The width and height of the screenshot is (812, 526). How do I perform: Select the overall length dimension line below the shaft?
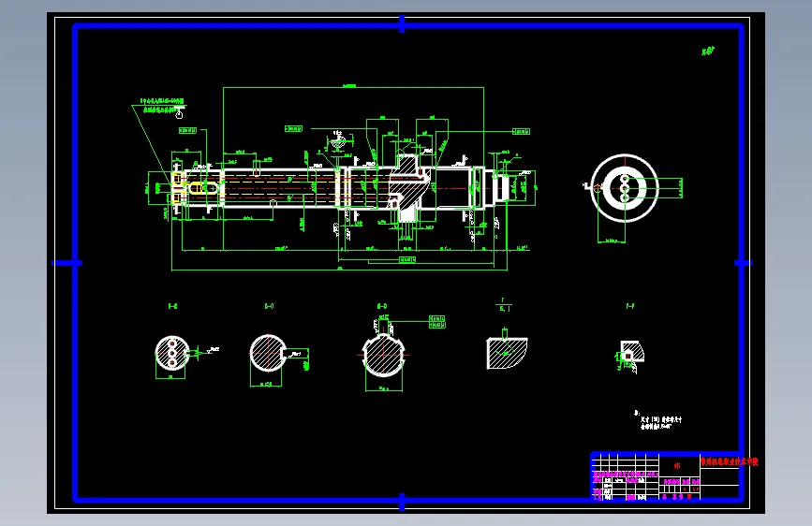339,270
